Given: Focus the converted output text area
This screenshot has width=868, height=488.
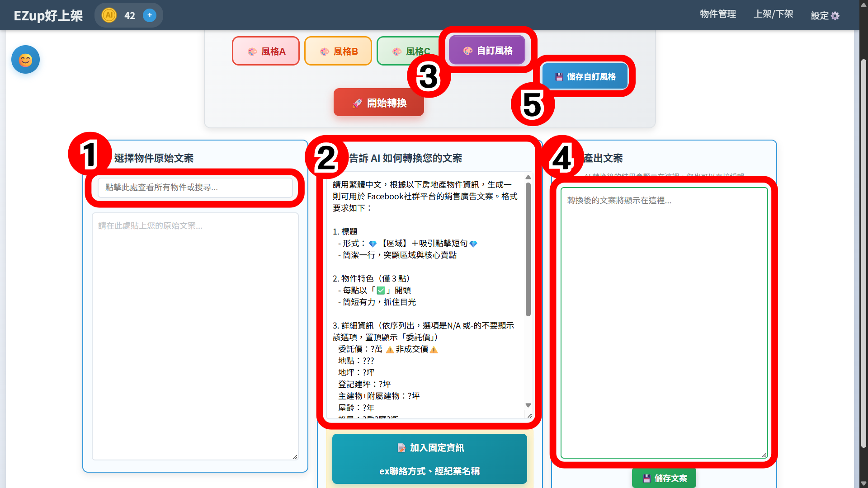Looking at the screenshot, I should point(664,323).
